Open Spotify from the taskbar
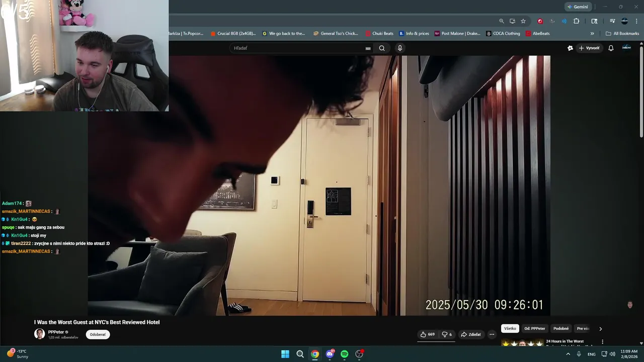 click(344, 354)
